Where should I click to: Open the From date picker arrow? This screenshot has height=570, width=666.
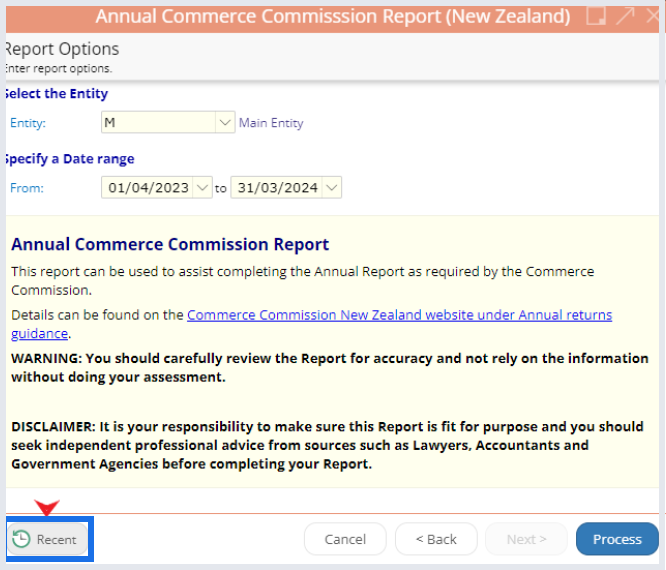coord(202,187)
